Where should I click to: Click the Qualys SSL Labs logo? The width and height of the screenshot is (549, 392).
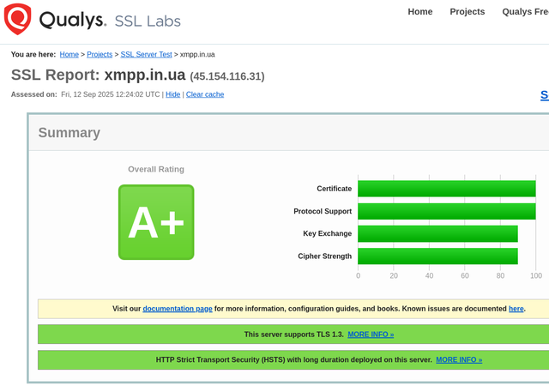(93, 20)
